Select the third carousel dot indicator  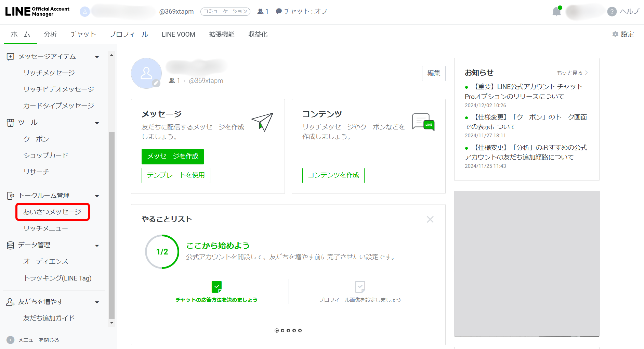click(288, 330)
